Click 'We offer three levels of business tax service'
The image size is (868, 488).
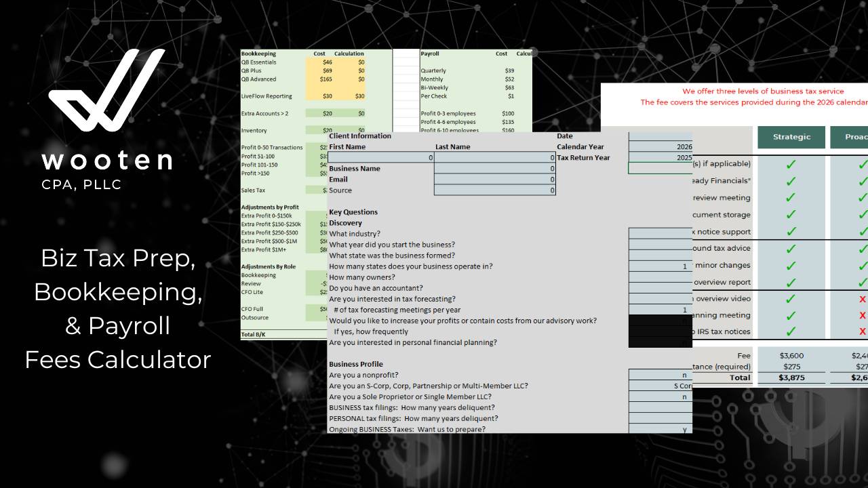[x=763, y=91]
